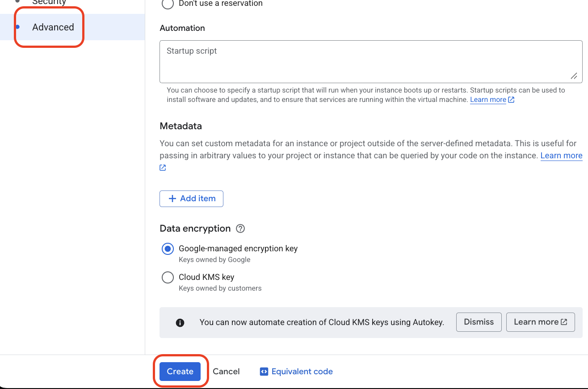Open the Startup script Learn more link
This screenshot has height=389, width=588.
coord(488,100)
